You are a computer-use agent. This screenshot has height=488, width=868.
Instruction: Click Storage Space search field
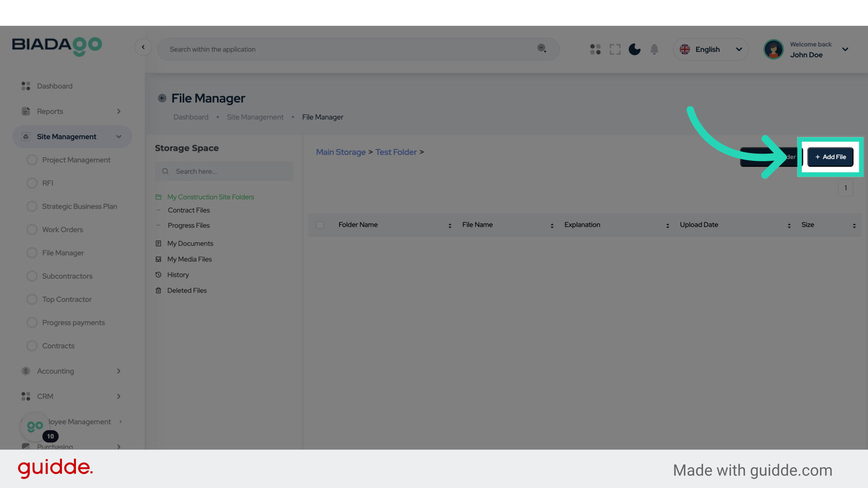point(224,171)
